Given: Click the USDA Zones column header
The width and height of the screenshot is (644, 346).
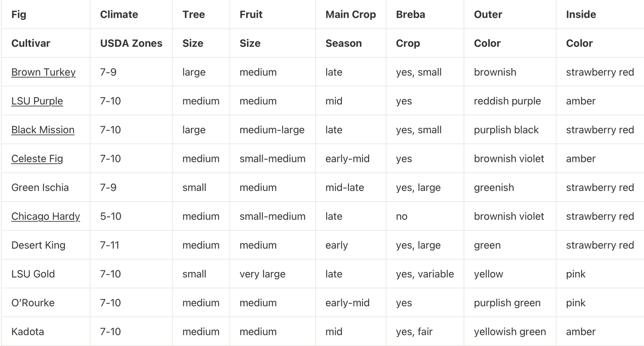Looking at the screenshot, I should tap(131, 43).
